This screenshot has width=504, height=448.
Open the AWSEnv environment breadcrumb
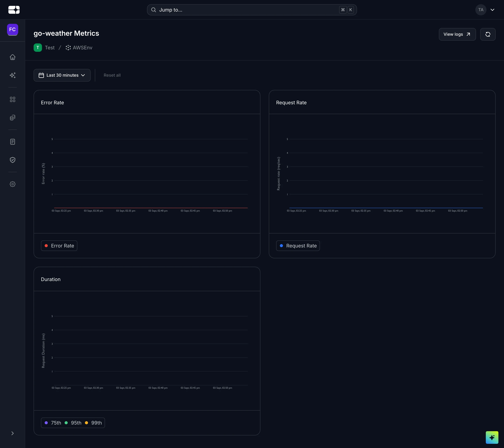[83, 48]
